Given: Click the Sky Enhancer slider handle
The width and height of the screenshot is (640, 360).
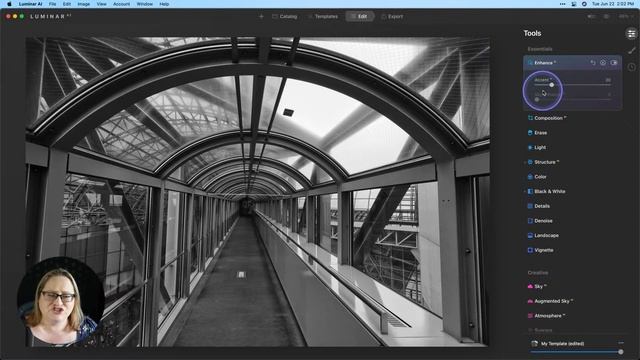Looking at the screenshot, I should 537,99.
